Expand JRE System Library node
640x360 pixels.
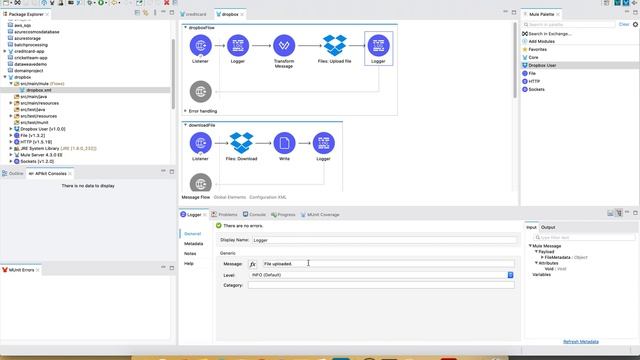pyautogui.click(x=11, y=148)
